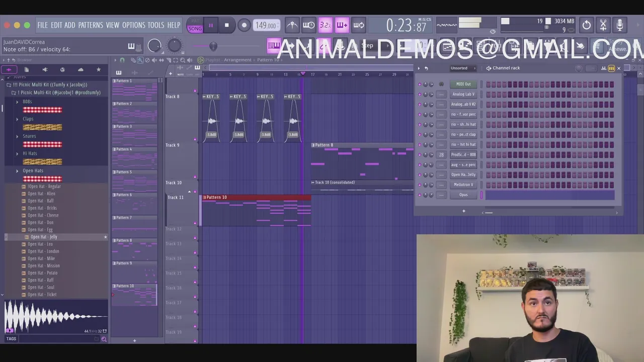Select sample Open Hat - London
Viewport: 644px width, 362px height.
[43, 251]
